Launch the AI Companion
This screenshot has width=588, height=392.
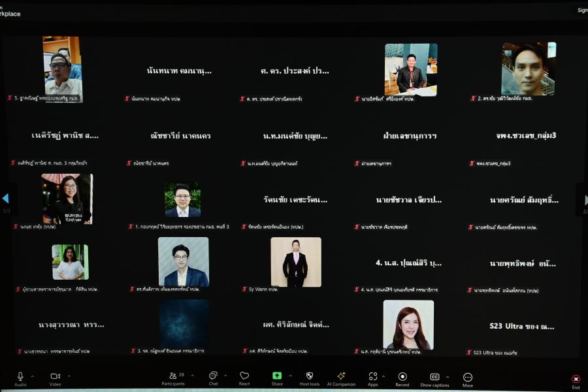341,376
